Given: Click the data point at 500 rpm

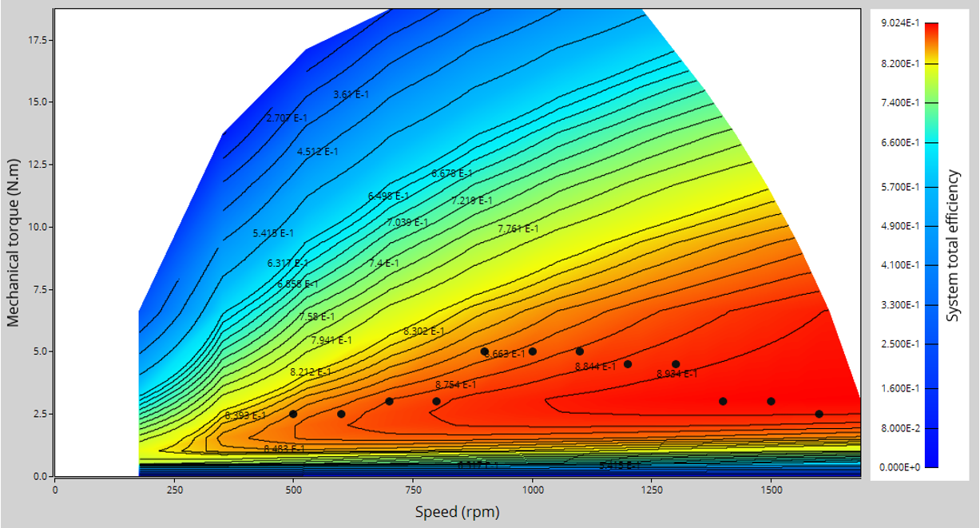Looking at the screenshot, I should [293, 414].
